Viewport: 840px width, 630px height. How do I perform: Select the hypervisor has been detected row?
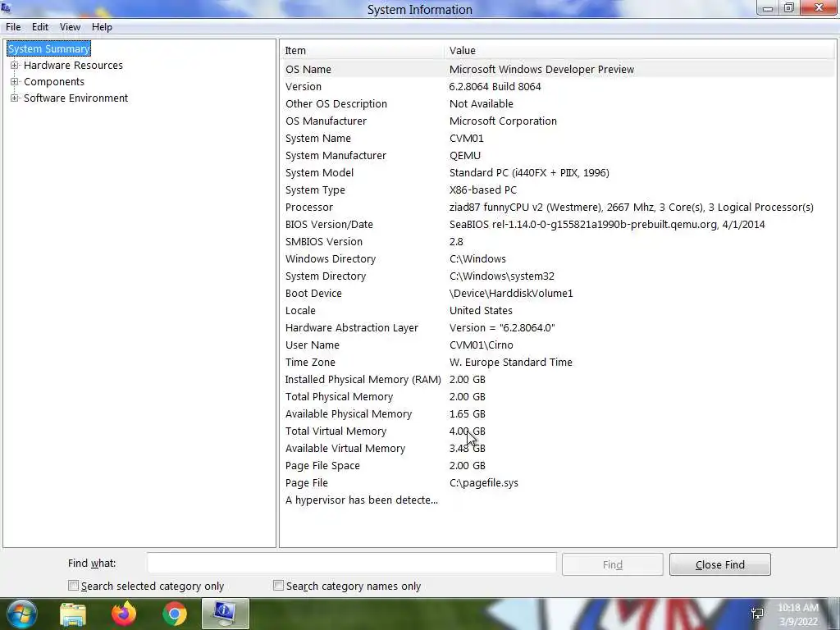point(558,500)
